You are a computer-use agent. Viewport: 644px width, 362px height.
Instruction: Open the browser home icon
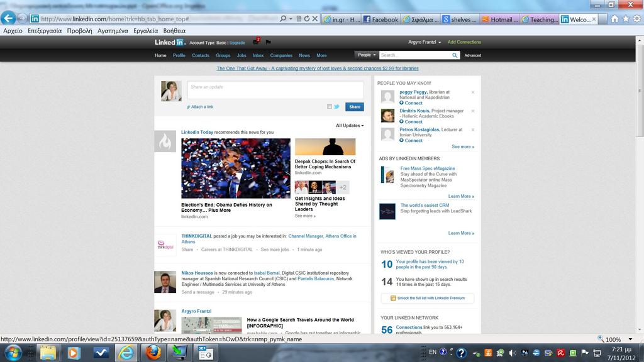click(x=614, y=19)
